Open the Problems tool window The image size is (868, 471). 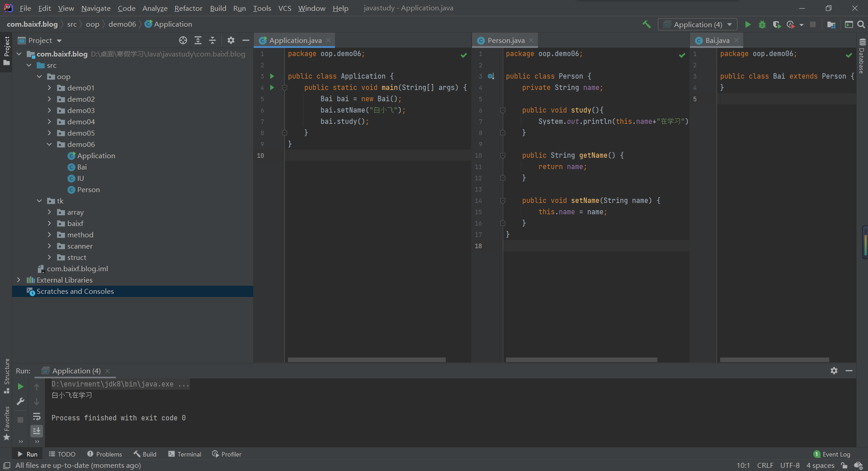(104, 454)
